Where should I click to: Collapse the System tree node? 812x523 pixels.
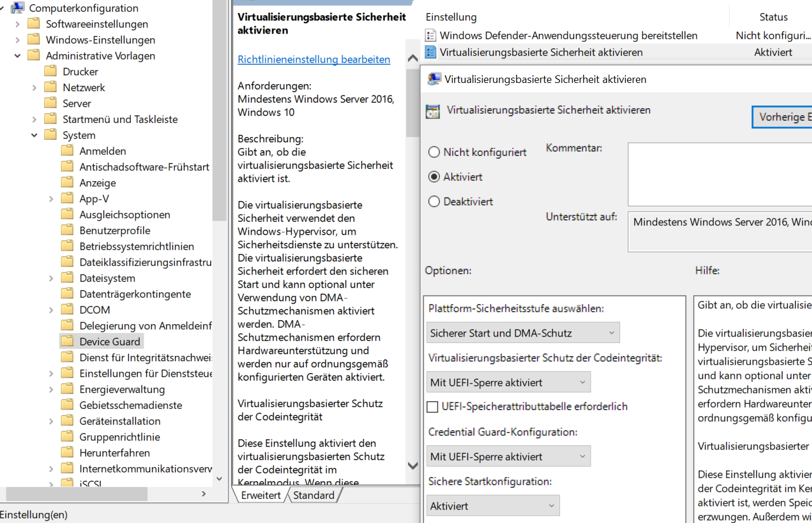coord(34,135)
